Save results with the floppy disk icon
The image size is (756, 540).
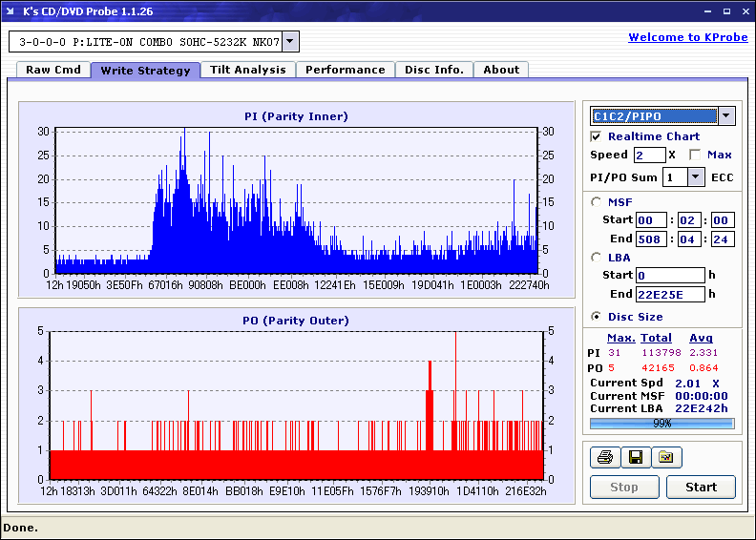(x=636, y=458)
